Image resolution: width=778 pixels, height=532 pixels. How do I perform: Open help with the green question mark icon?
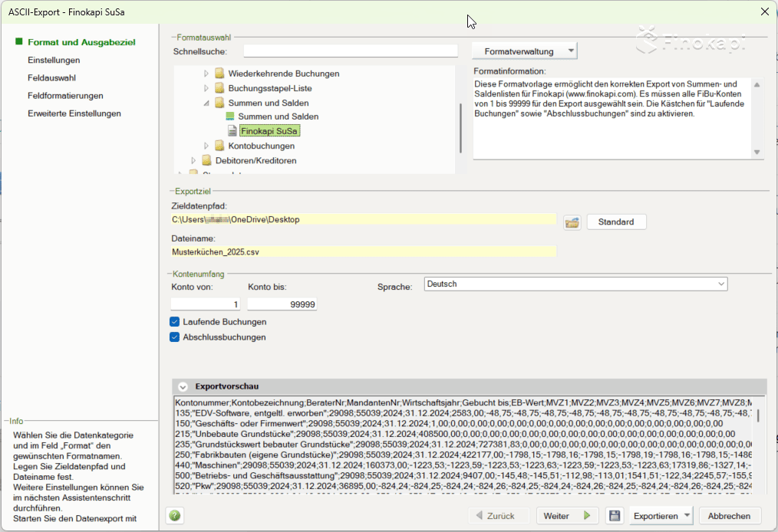tap(175, 516)
